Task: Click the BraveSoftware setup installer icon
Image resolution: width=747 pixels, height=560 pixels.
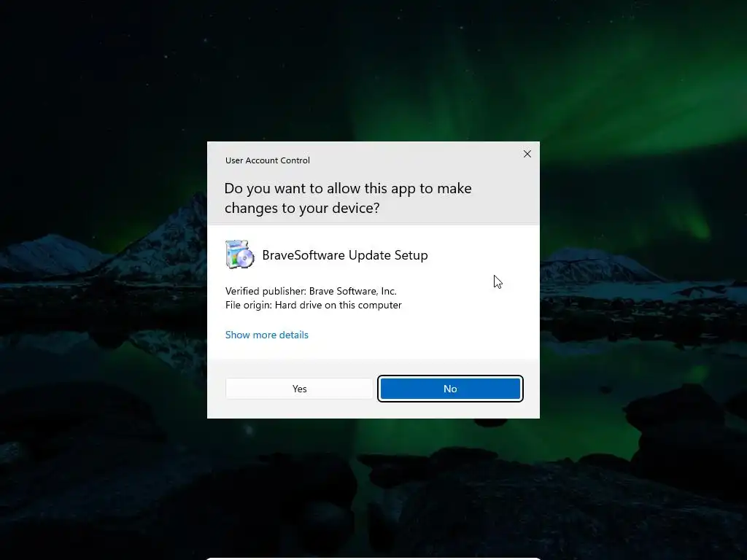Action: (x=239, y=254)
